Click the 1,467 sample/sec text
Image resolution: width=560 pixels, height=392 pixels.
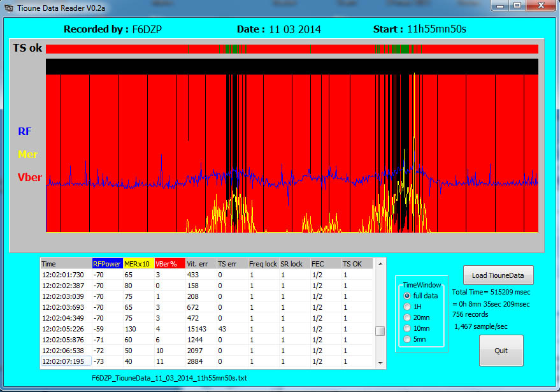481,326
